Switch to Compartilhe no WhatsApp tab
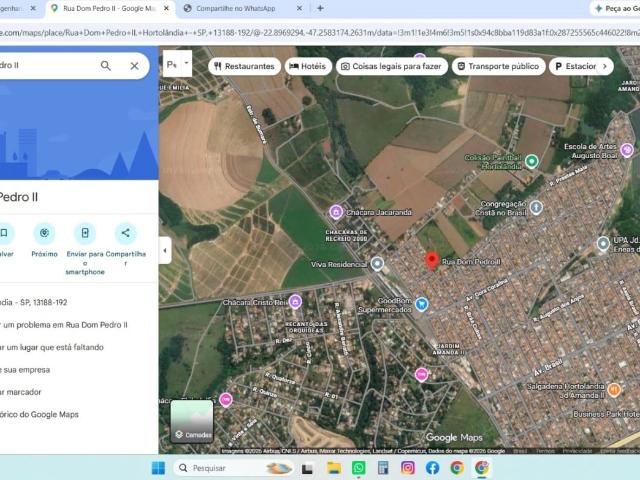Screen dimensions: 640x480 pyautogui.click(x=236, y=9)
